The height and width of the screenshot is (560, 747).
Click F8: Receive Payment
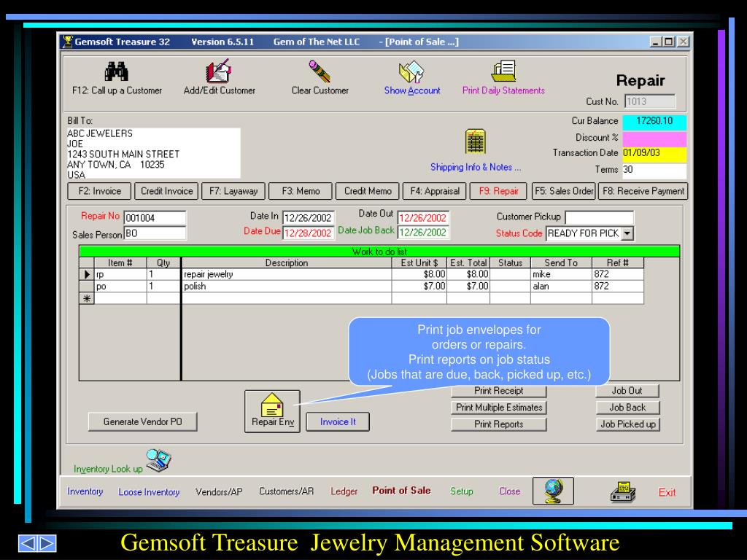[643, 191]
